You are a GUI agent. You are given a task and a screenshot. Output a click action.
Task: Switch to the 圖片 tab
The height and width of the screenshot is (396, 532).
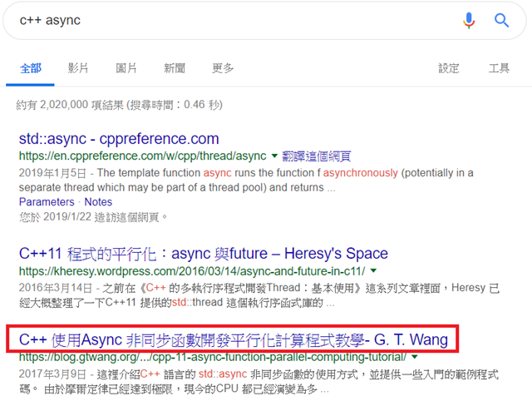pos(126,68)
